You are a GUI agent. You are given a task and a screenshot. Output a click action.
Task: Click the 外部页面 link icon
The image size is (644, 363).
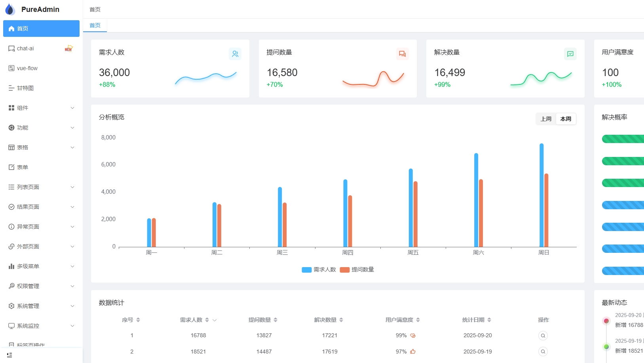(11, 246)
